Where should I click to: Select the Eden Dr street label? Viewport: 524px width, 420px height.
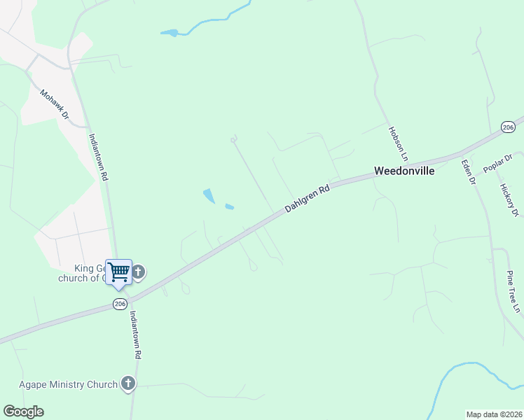(468, 172)
